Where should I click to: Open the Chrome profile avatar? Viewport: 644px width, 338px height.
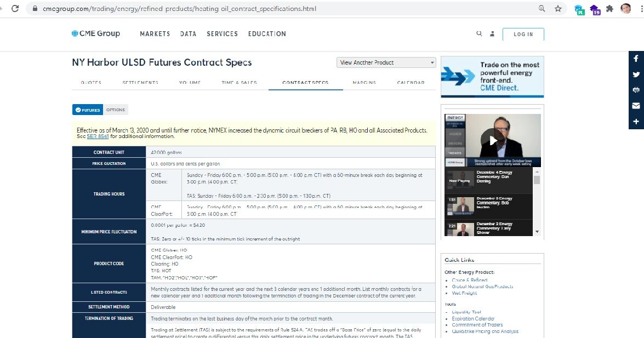pos(626,9)
